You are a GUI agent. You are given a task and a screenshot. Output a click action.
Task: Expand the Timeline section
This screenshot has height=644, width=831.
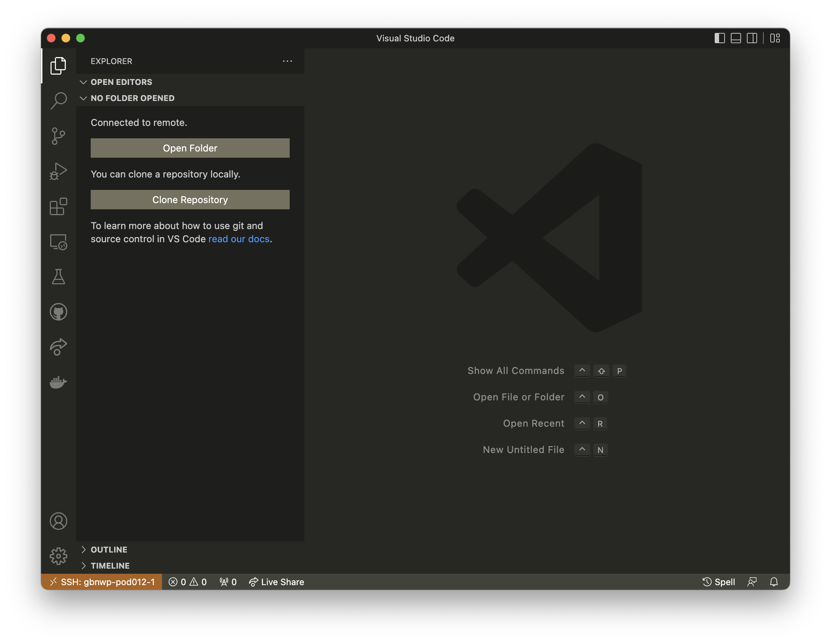[x=190, y=565]
